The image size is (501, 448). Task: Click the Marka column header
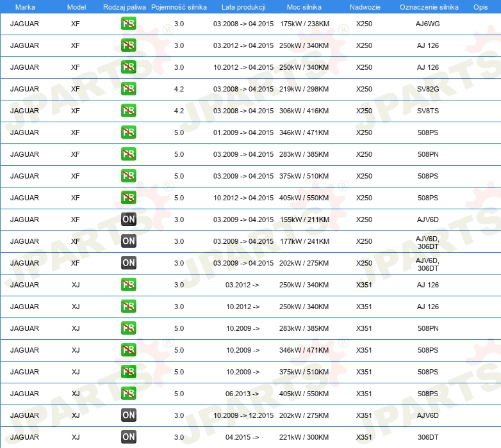(25, 7)
